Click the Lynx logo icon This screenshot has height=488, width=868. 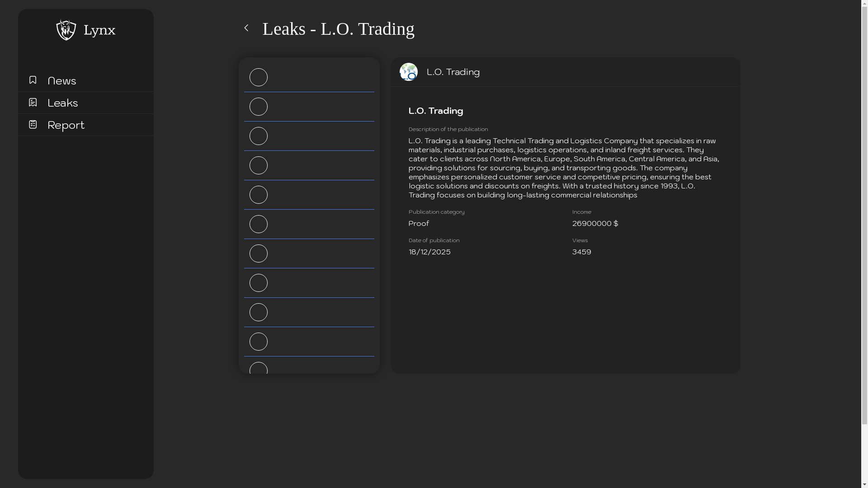(x=66, y=30)
